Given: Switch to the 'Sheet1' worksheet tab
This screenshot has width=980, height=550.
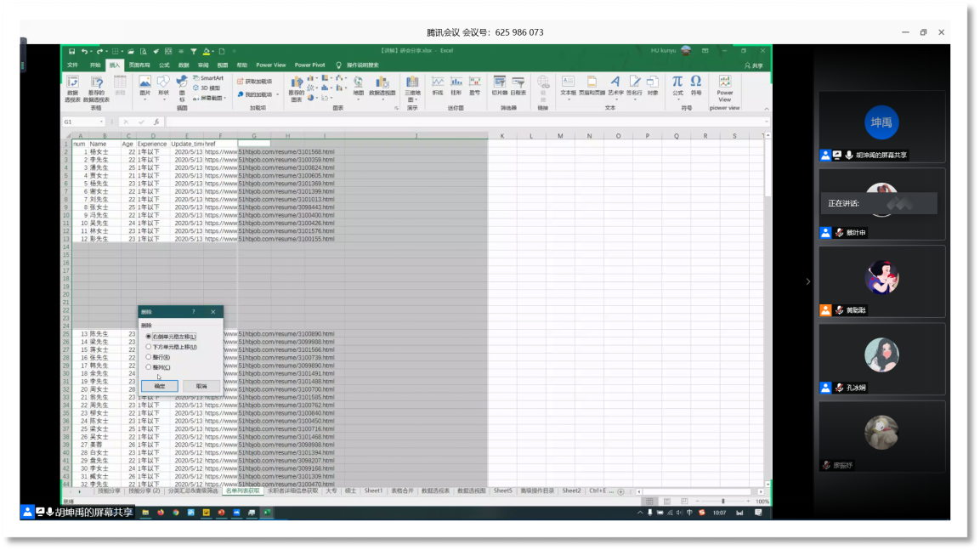Looking at the screenshot, I should pyautogui.click(x=373, y=490).
